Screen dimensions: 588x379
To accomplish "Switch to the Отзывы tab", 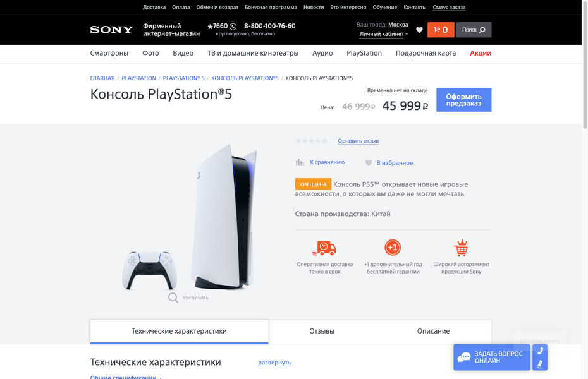I will pos(322,331).
